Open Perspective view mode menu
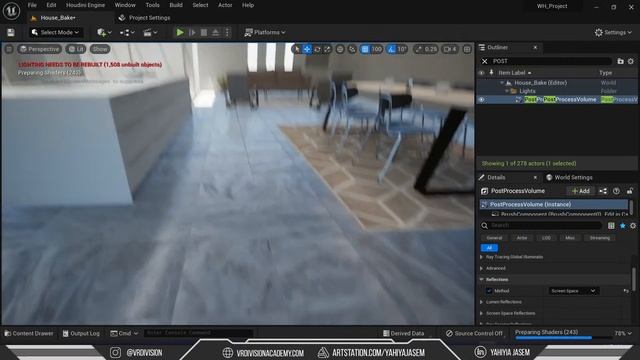640x360 pixels. pyautogui.click(x=40, y=49)
